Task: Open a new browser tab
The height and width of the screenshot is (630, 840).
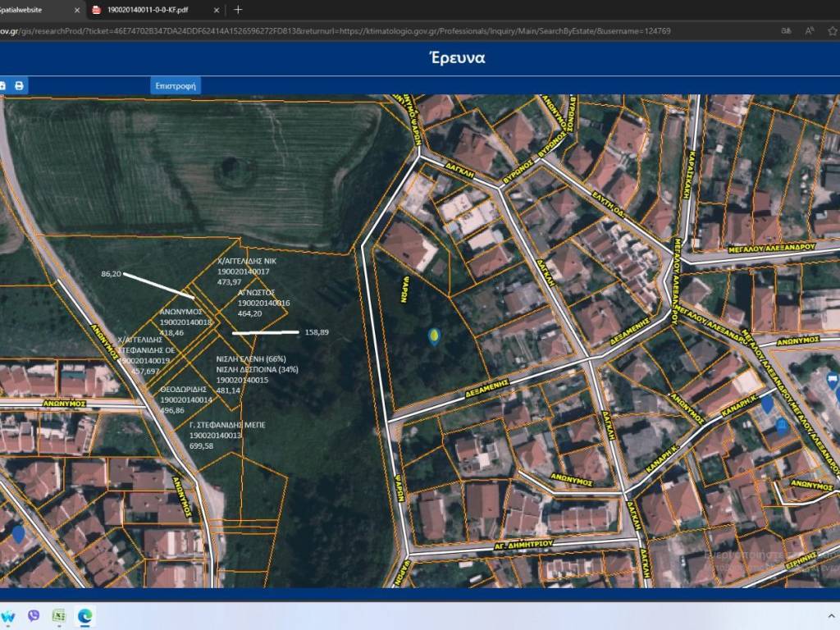Action: [238, 10]
